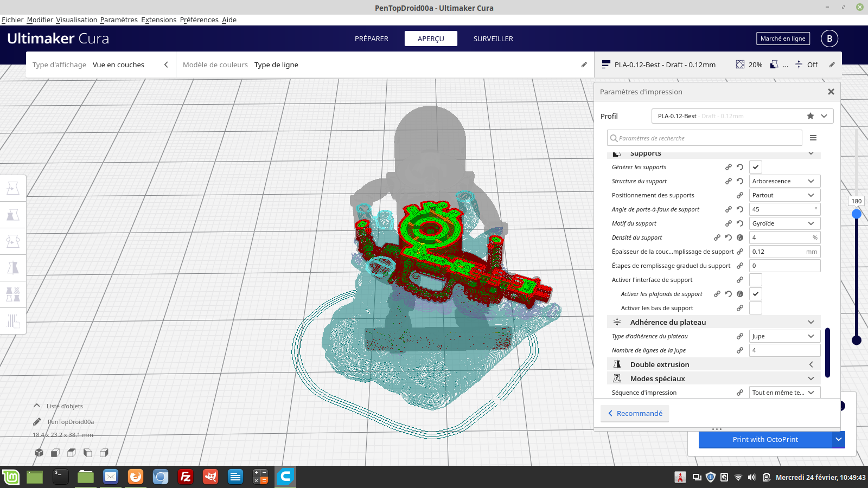Click the star icon in the profile selector
Viewport: 868px width, 488px height.
[x=810, y=116]
